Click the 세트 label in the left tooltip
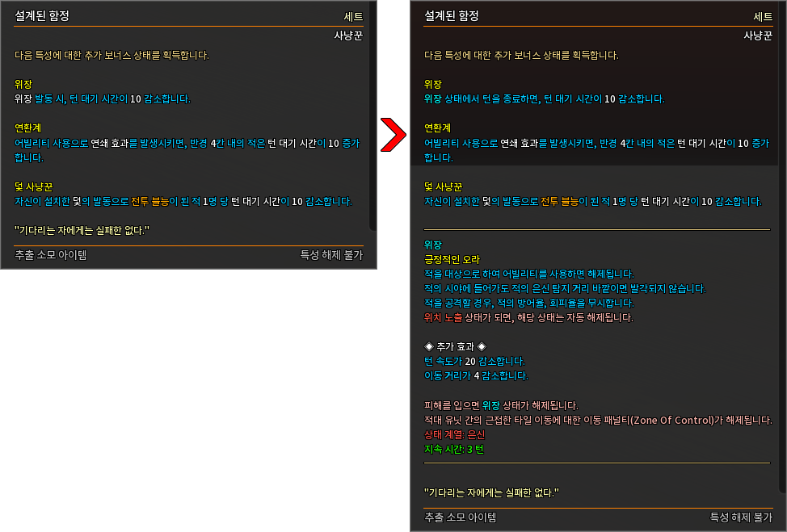The image size is (787, 532). point(353,17)
